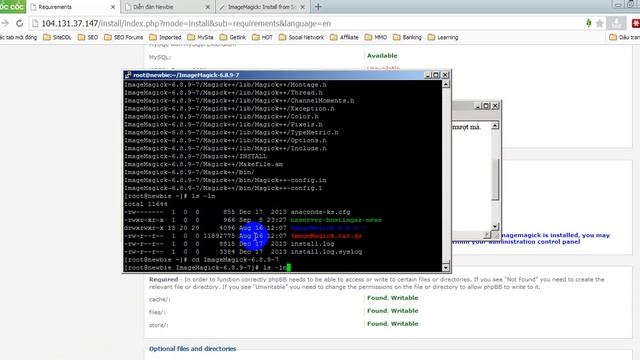
Task: Open the Banking bookmarks folder
Action: coord(407,37)
